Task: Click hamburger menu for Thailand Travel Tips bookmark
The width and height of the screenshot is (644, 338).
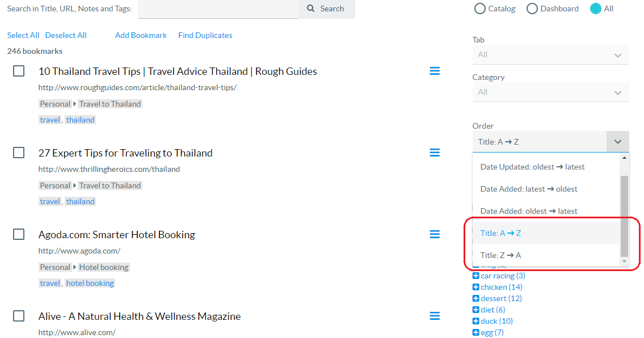Action: point(435,71)
